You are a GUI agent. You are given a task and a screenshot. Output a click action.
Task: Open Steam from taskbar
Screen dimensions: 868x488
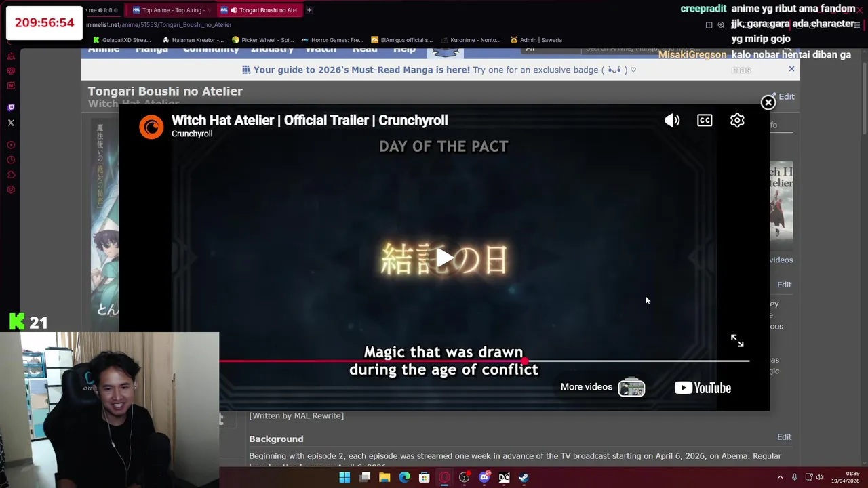pyautogui.click(x=524, y=477)
